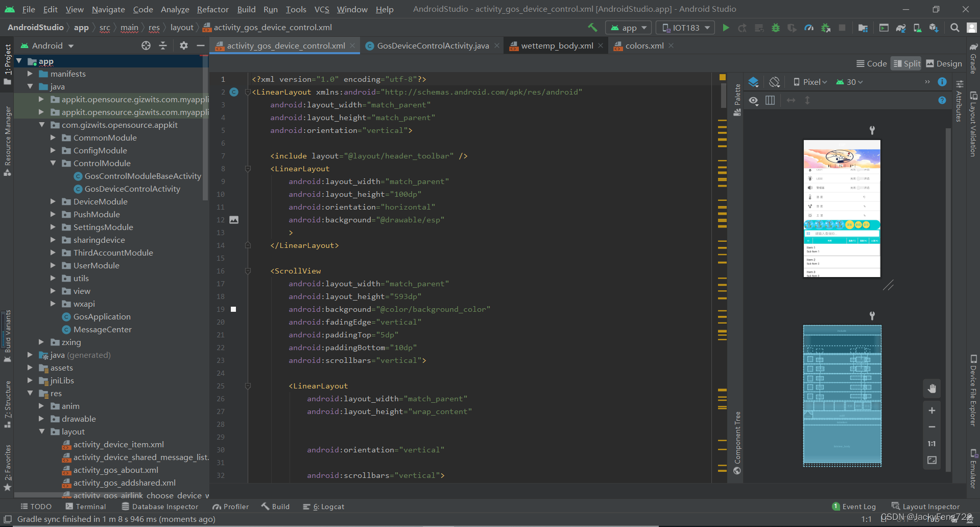
Task: Click the Zoom to Fit Screen icon
Action: click(931, 460)
